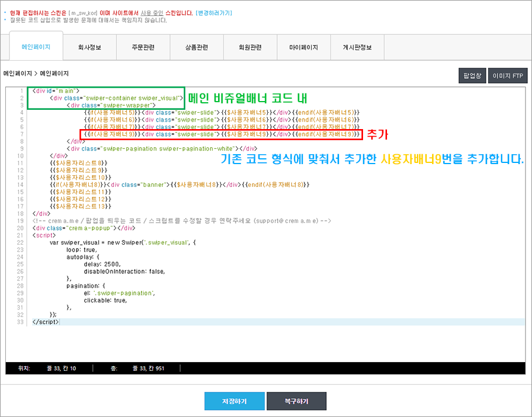The width and height of the screenshot is (532, 417).
Task: Open the 이미지 FTP button
Action: point(508,75)
